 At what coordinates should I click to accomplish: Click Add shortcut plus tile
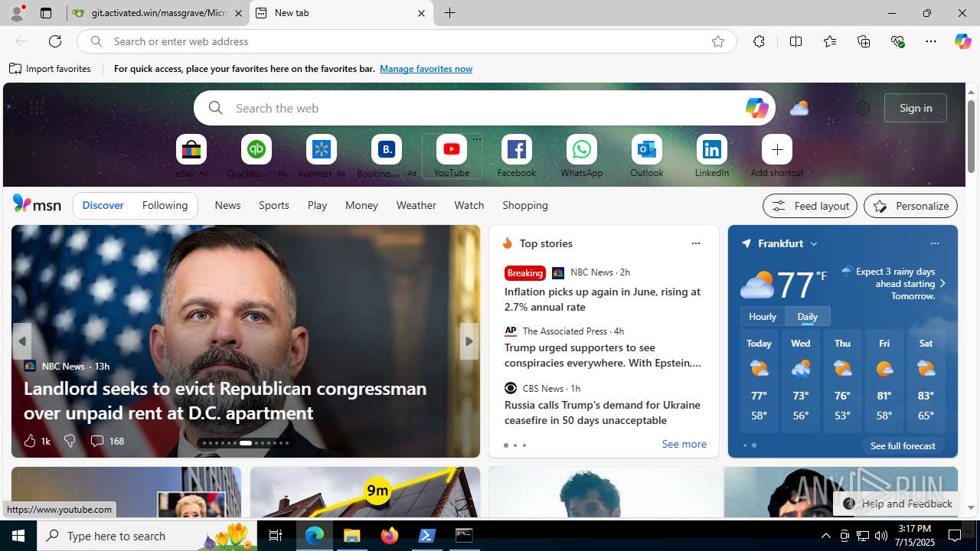tap(777, 149)
